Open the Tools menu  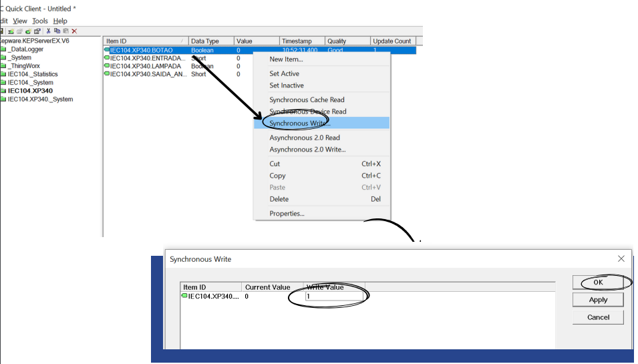[x=40, y=21]
